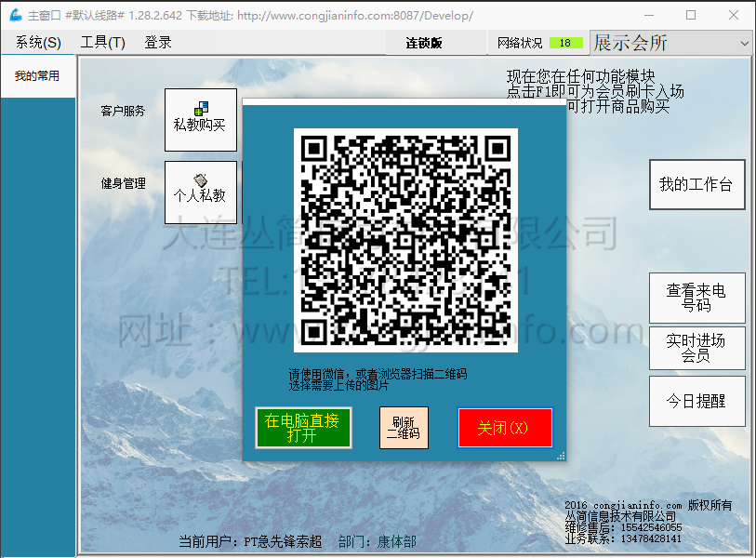The image size is (756, 558).
Task: Open the 私教购买 module
Action: 201,120
